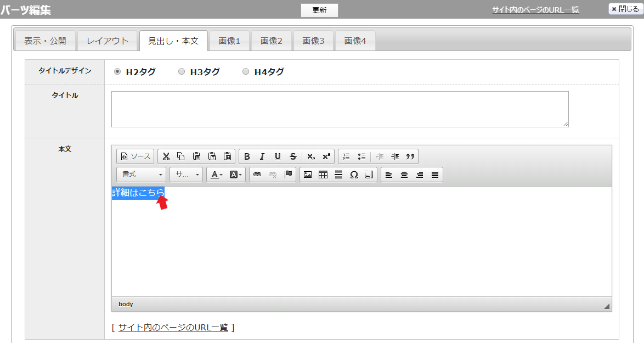Open the text color picker dropdown
This screenshot has height=343, width=644.
pos(216,175)
